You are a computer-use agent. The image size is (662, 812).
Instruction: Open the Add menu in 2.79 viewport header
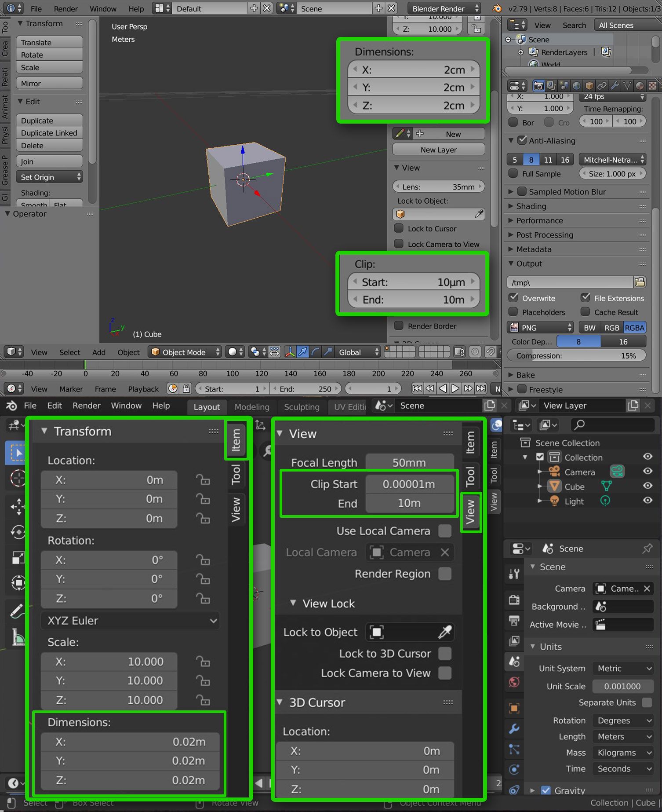click(x=99, y=352)
